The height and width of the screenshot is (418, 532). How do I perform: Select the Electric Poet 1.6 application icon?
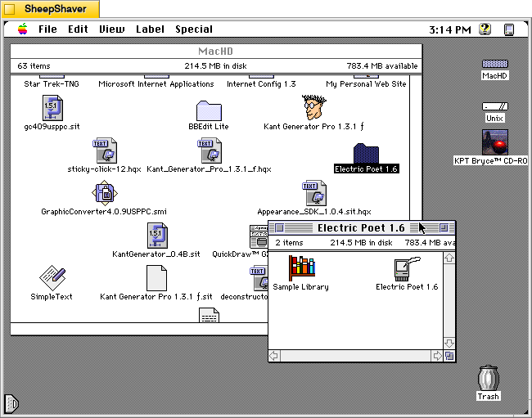tap(407, 269)
